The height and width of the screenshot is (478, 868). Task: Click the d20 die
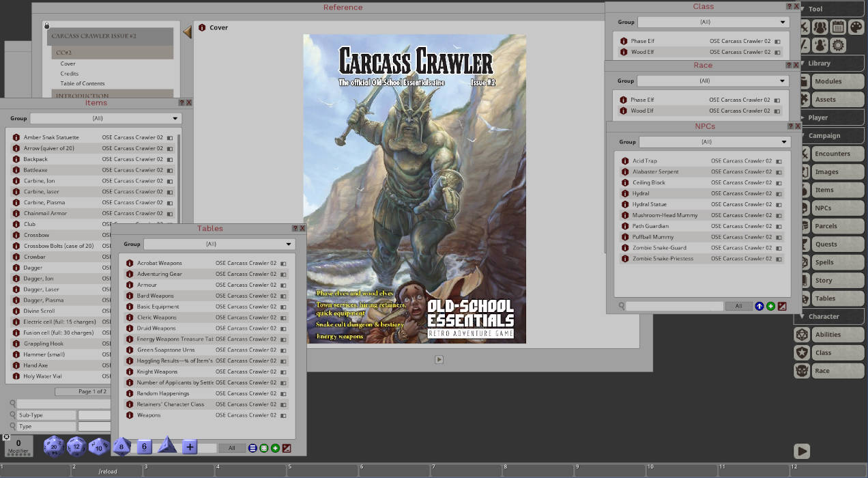[54, 447]
